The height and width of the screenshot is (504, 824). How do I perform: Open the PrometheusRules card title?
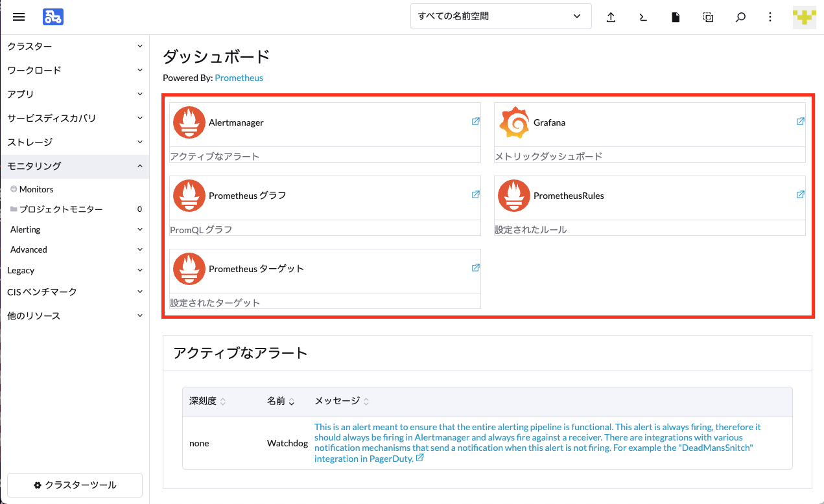pyautogui.click(x=569, y=196)
